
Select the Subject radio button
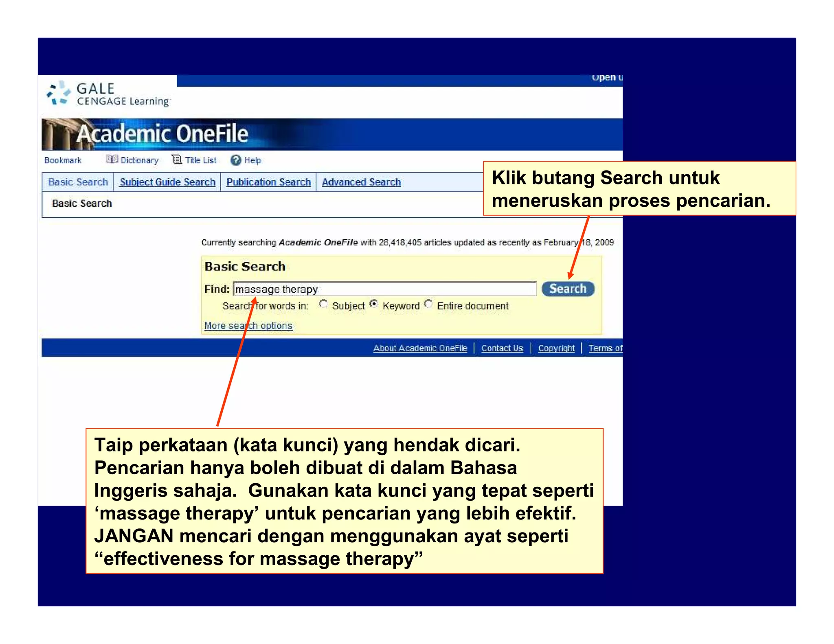pos(323,304)
